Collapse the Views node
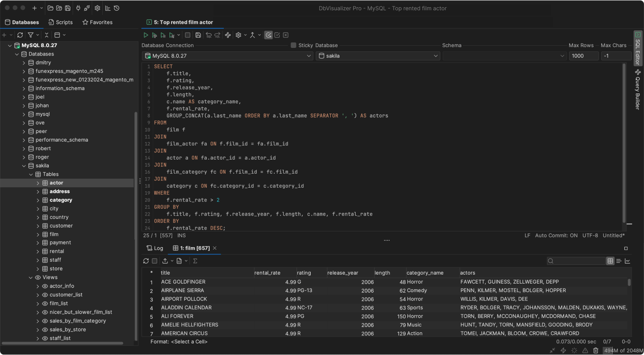 pos(31,278)
